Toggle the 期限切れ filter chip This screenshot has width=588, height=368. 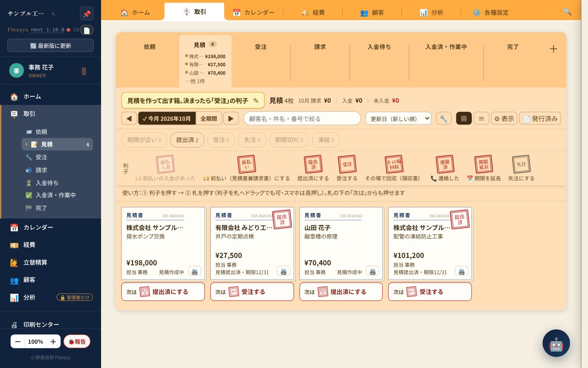click(289, 140)
